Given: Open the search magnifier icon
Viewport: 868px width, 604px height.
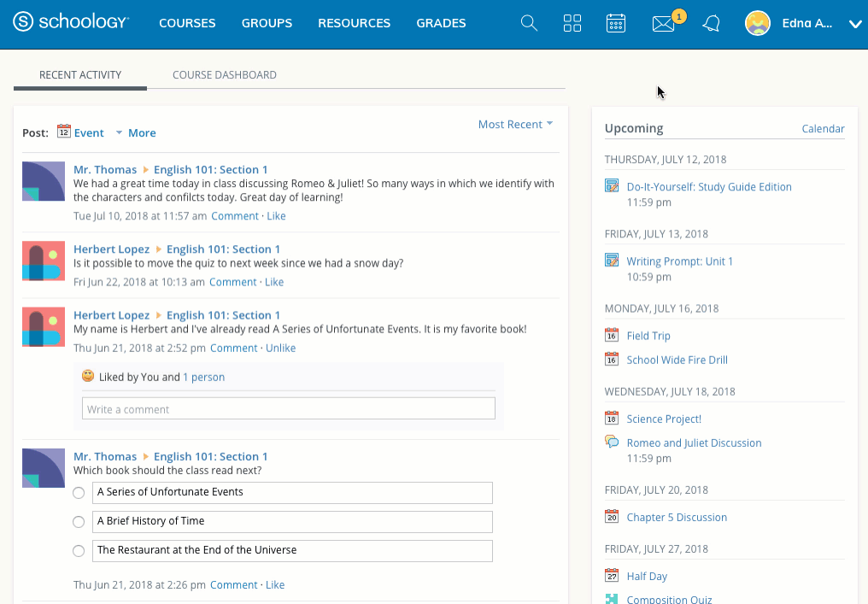Looking at the screenshot, I should pyautogui.click(x=529, y=24).
